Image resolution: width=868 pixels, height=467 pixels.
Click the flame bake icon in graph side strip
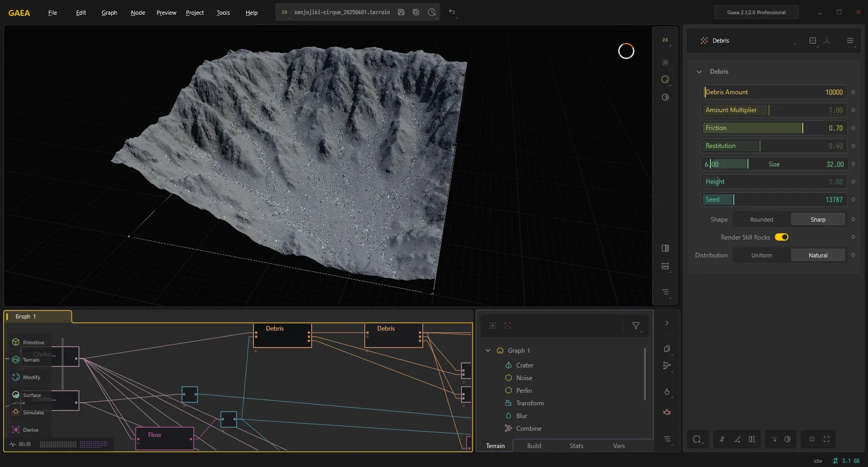click(667, 392)
